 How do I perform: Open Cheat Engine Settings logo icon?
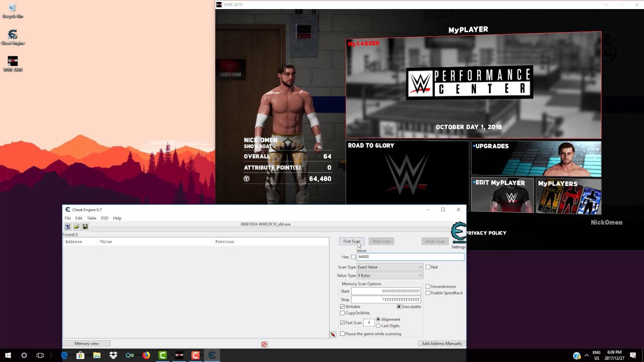pyautogui.click(x=458, y=233)
